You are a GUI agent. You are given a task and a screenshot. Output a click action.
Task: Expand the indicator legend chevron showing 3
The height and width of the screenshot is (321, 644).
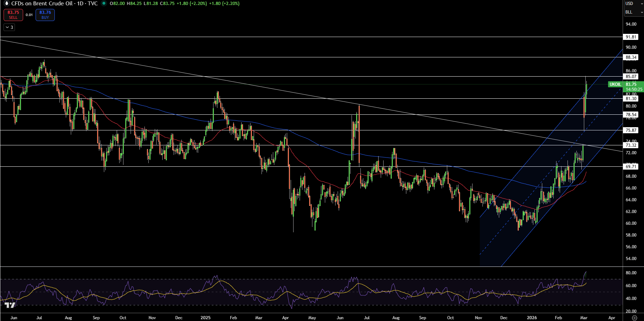pos(9,27)
